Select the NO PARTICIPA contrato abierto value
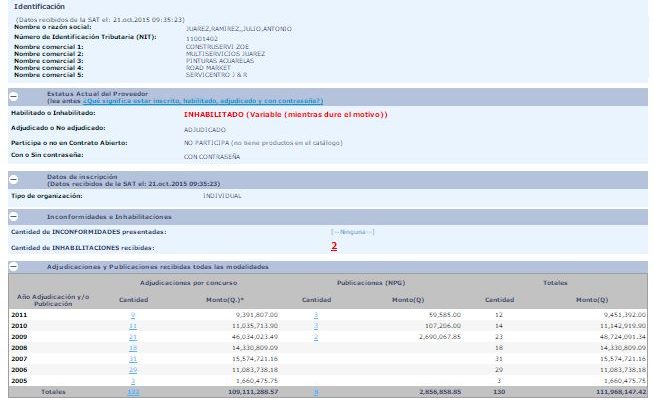 click(x=263, y=143)
